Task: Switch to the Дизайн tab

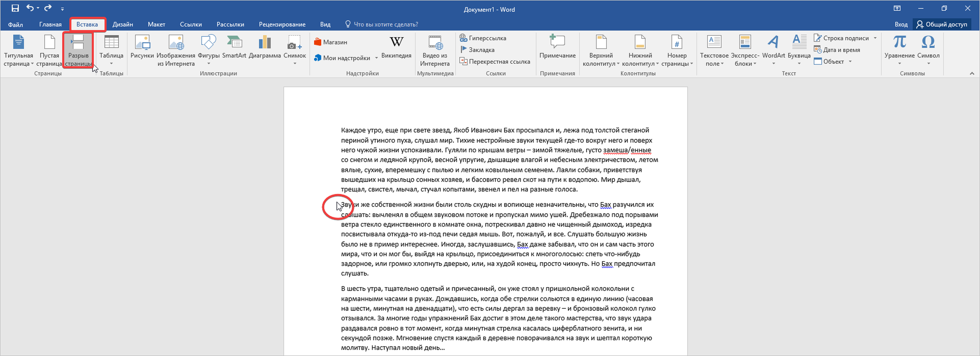Action: 123,24
